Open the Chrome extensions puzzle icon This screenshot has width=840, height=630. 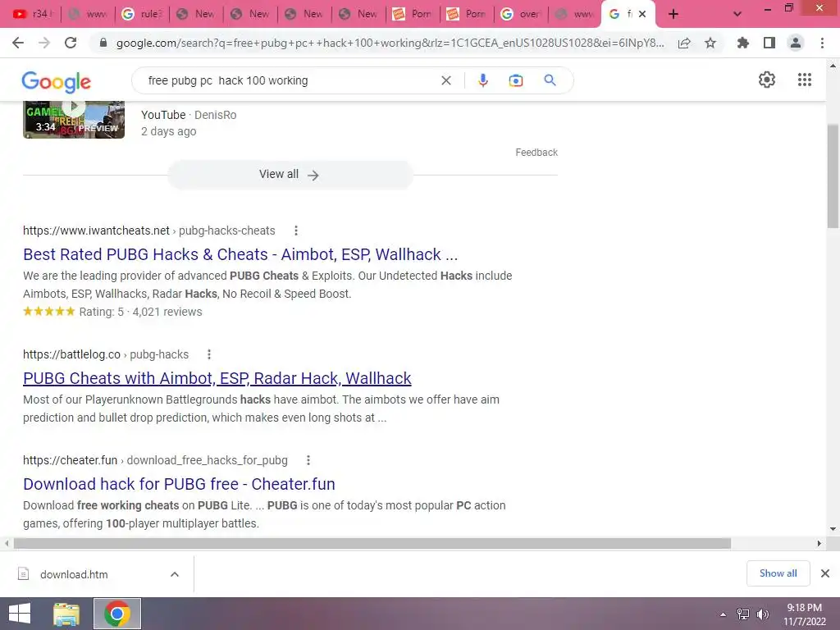point(743,43)
